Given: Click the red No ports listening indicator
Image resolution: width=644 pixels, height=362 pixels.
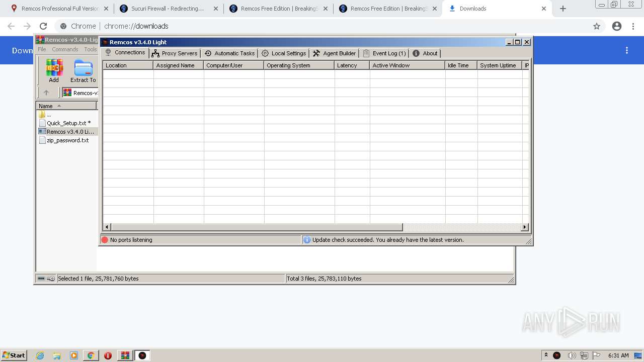Looking at the screenshot, I should [105, 240].
